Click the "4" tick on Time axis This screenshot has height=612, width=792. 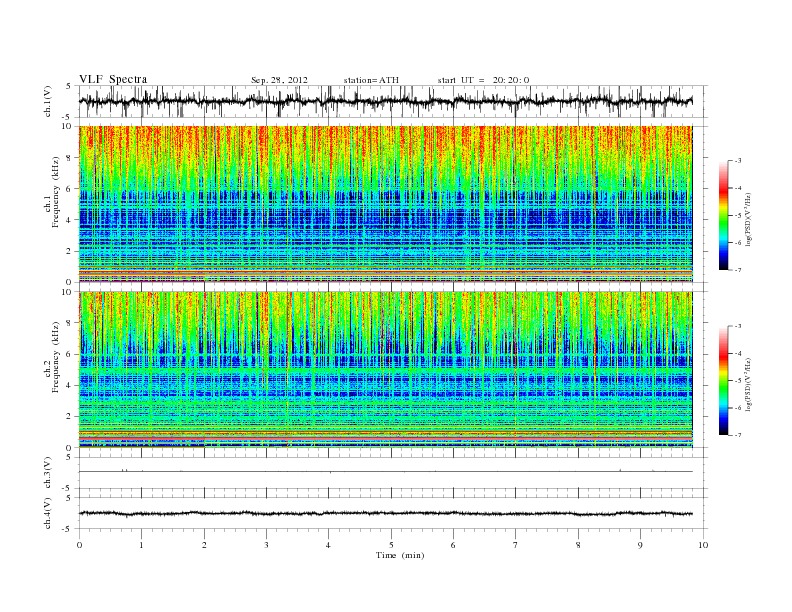[329, 545]
